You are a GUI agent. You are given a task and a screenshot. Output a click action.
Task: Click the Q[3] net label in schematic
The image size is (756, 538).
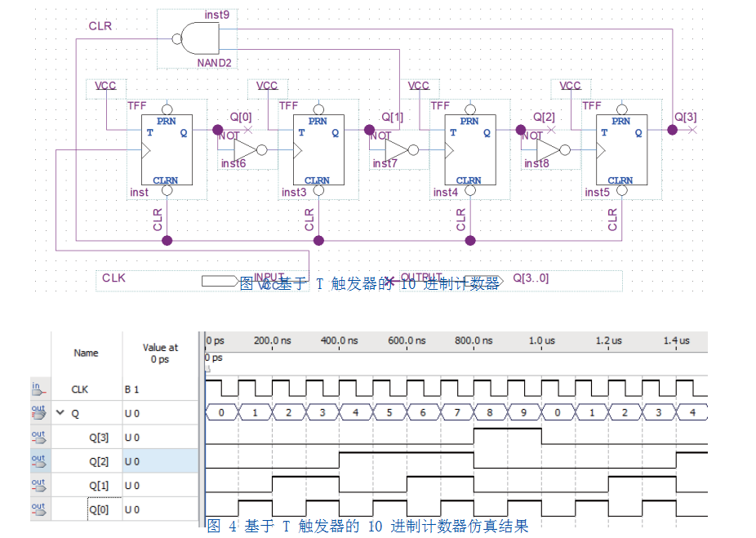[x=686, y=117]
